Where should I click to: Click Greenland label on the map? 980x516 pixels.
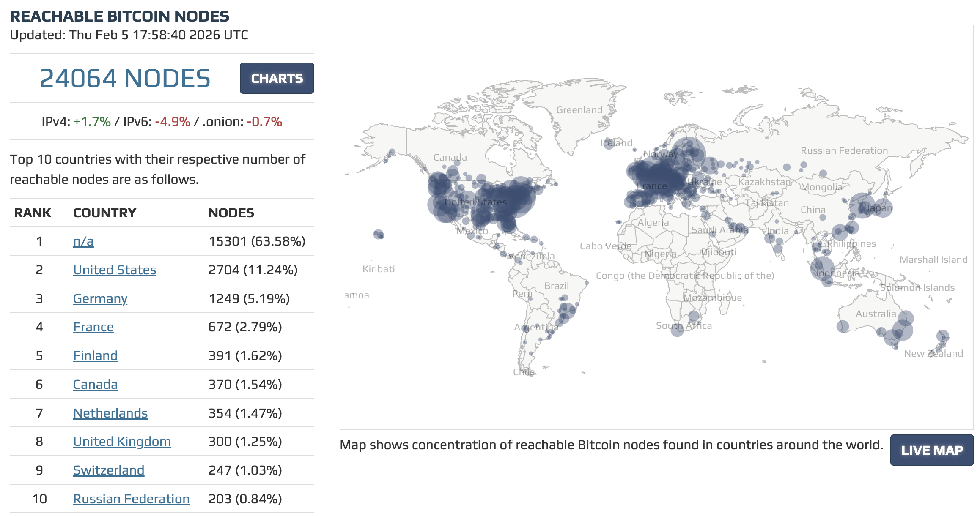[579, 110]
